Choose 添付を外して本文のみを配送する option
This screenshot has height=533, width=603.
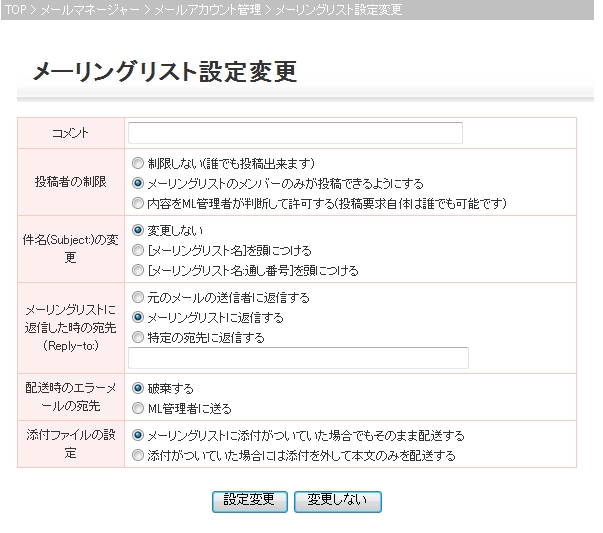coord(138,455)
